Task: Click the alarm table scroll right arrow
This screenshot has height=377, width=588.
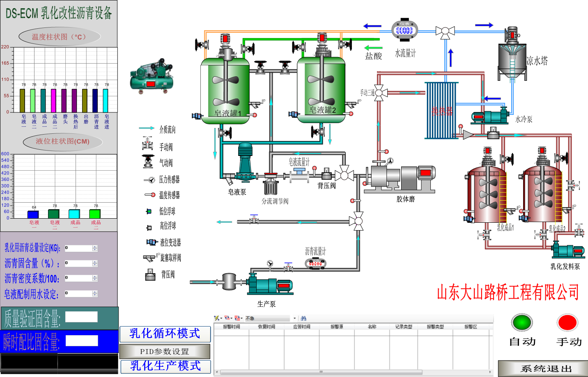Action: [x=490, y=372]
